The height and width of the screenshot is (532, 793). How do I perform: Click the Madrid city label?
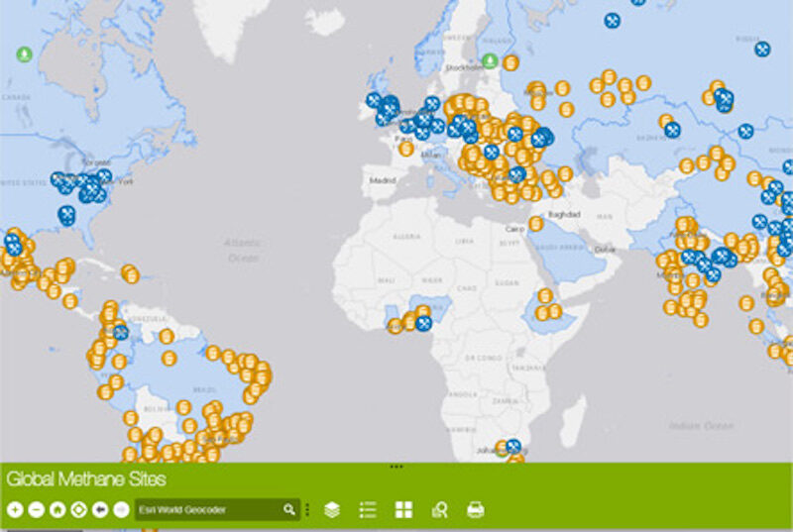(383, 180)
